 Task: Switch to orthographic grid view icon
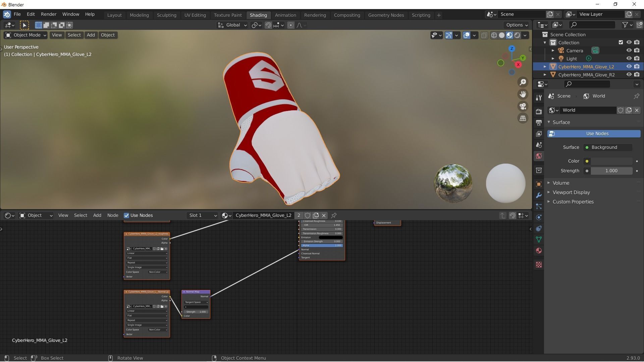pyautogui.click(x=523, y=118)
